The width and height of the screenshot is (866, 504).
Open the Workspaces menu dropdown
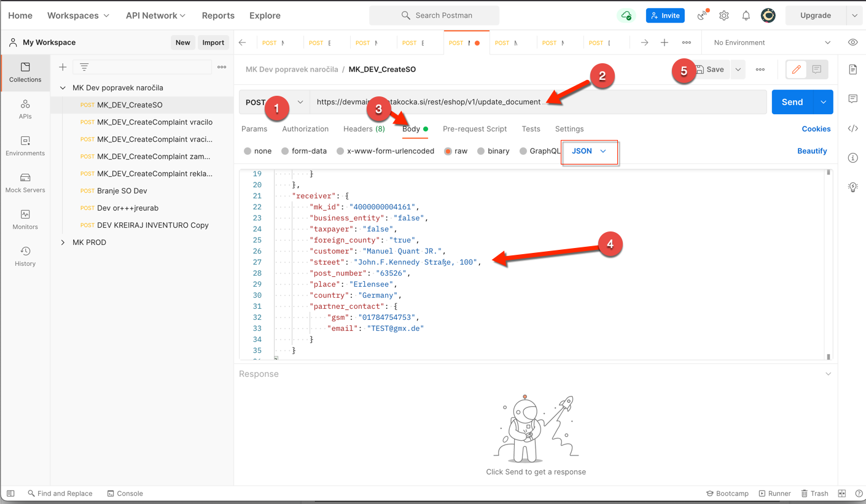[x=79, y=15]
